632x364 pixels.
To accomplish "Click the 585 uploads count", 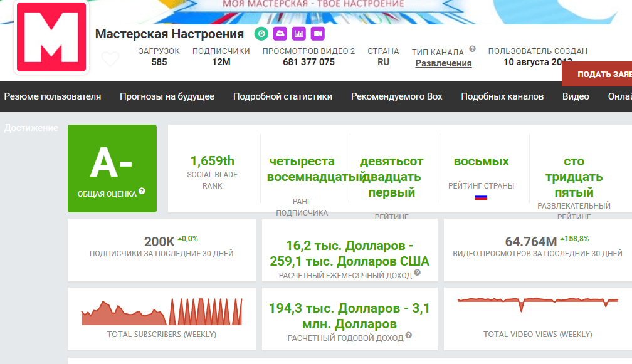I will (x=159, y=62).
